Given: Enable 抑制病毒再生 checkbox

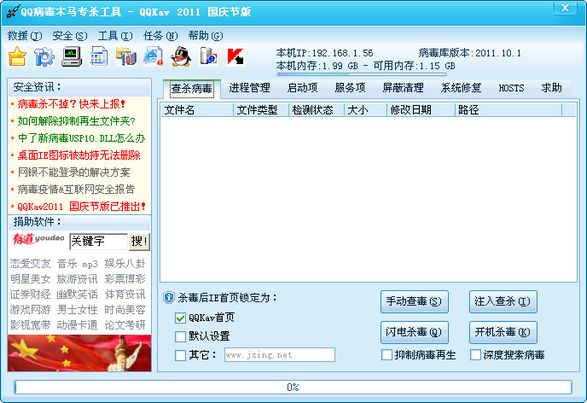Looking at the screenshot, I should (386, 355).
